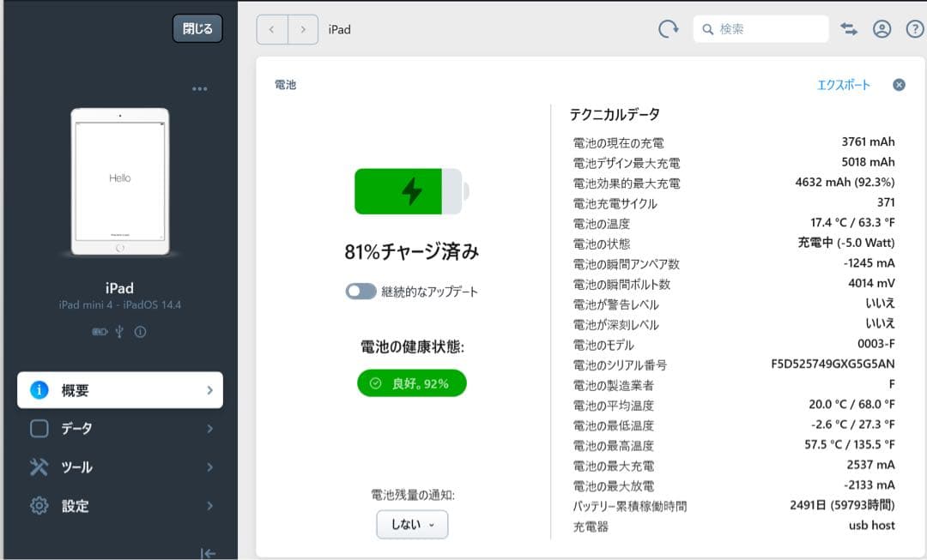The image size is (927, 560).
Task: Click the square icon beside データ
Action: point(39,428)
